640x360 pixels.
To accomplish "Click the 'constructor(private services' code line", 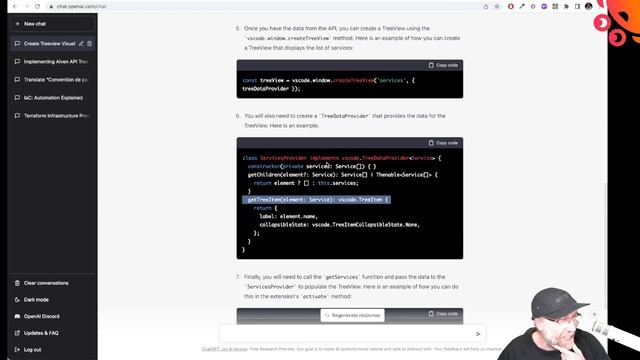I will [x=312, y=167].
